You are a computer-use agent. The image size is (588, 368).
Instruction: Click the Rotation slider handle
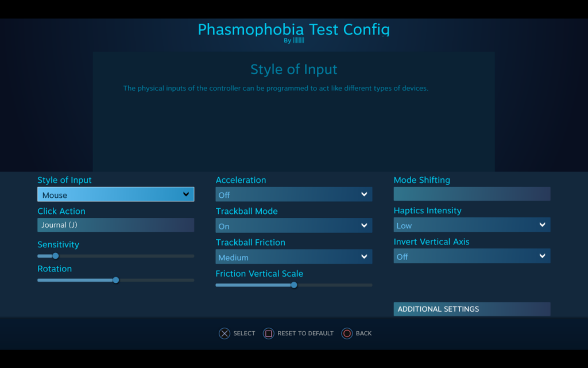(115, 280)
